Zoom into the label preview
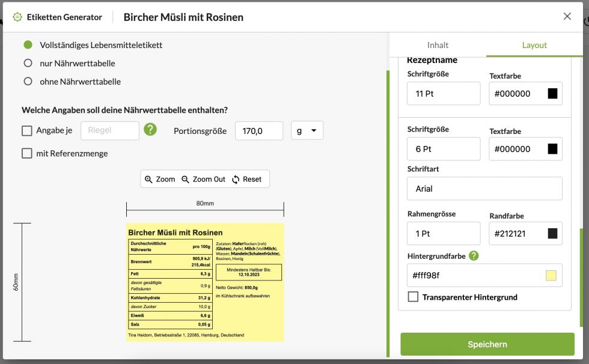This screenshot has height=364, width=589. (159, 178)
